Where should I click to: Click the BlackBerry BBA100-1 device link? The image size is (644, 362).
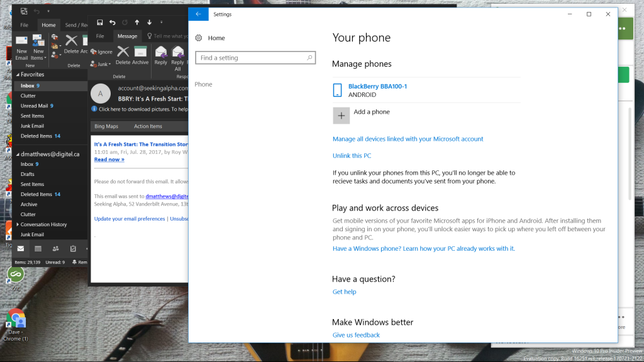pyautogui.click(x=377, y=86)
